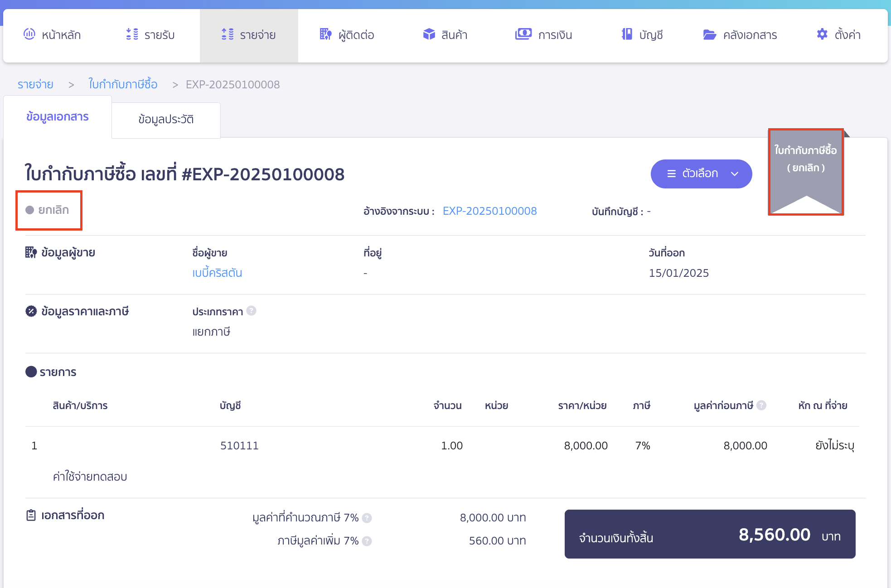891x588 pixels.
Task: Click help icon beside มูลค่าก่อนภาษี column
Action: (x=762, y=405)
